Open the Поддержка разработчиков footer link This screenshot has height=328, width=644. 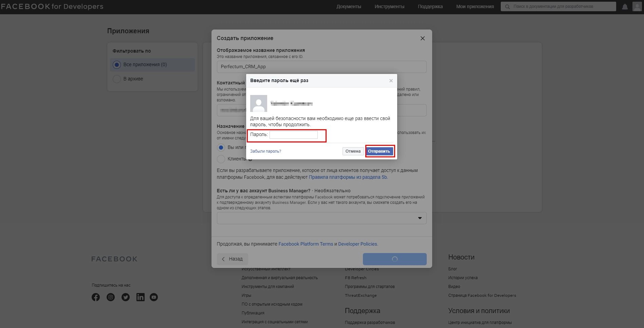click(370, 323)
